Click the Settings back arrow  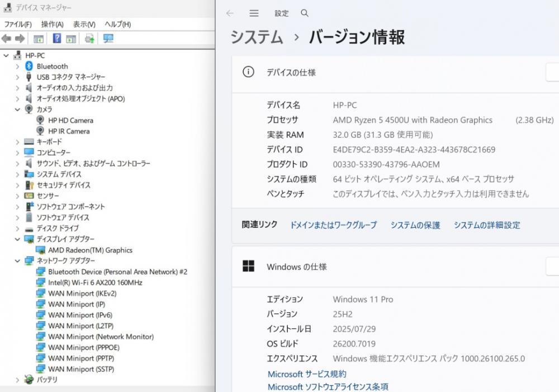point(230,13)
